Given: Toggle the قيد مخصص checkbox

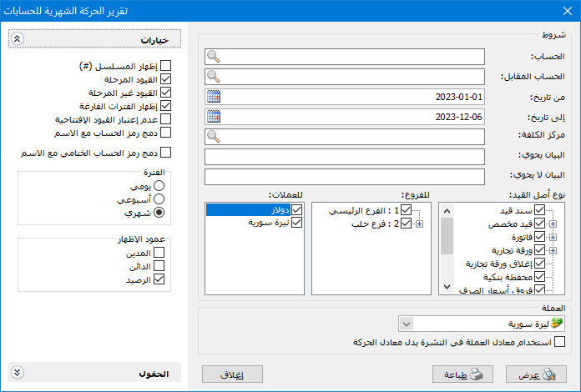Looking at the screenshot, I should click(539, 224).
